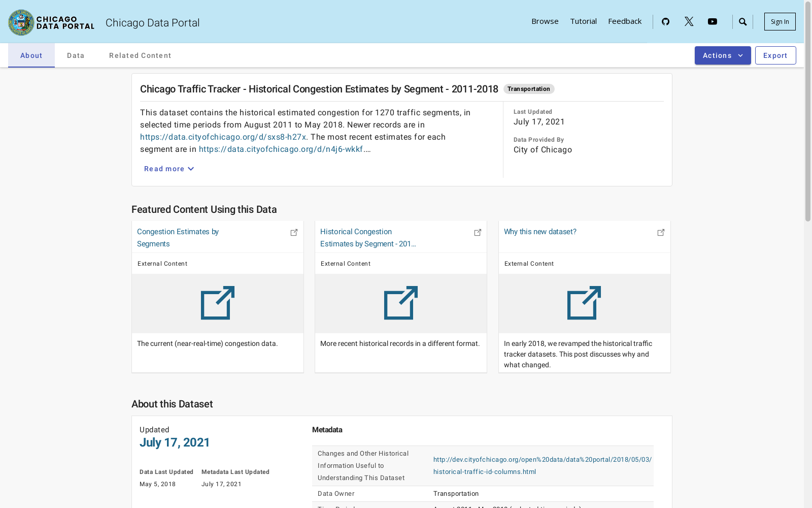Click 'The current (near-real-time) congestion data.' text
Viewport: 812px width, 508px height.
click(x=207, y=344)
